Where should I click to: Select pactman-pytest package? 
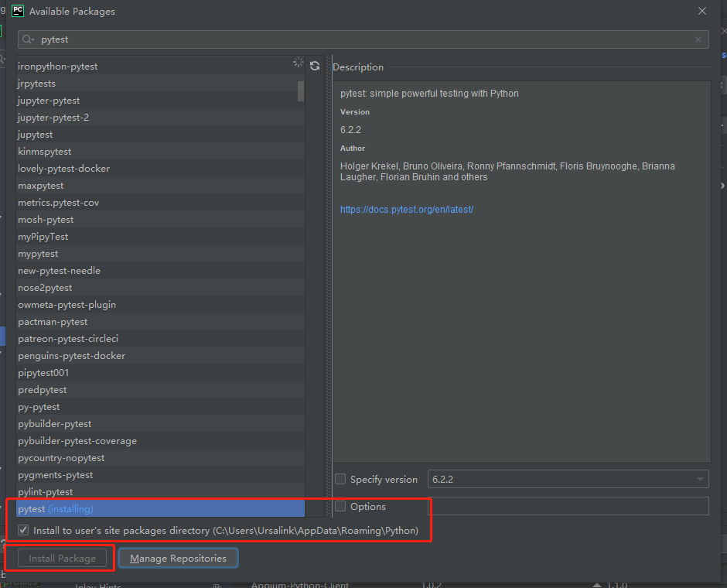[160, 322]
